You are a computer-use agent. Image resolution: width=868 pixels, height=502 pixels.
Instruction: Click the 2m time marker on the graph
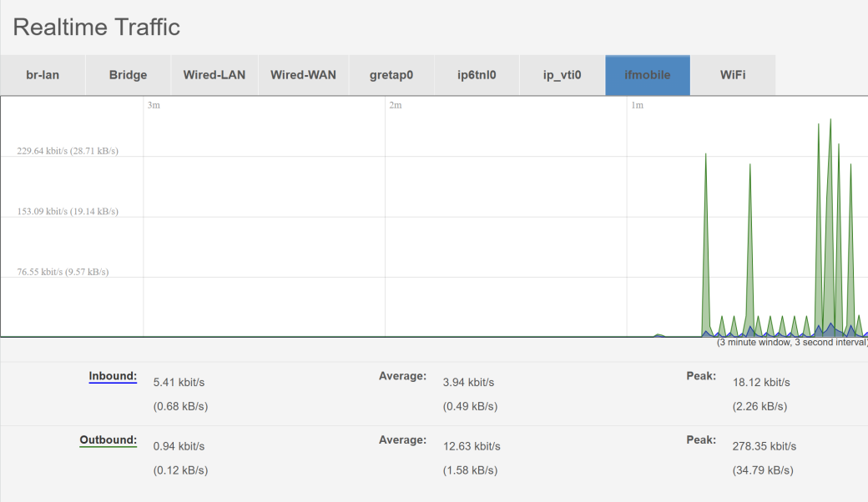(392, 105)
